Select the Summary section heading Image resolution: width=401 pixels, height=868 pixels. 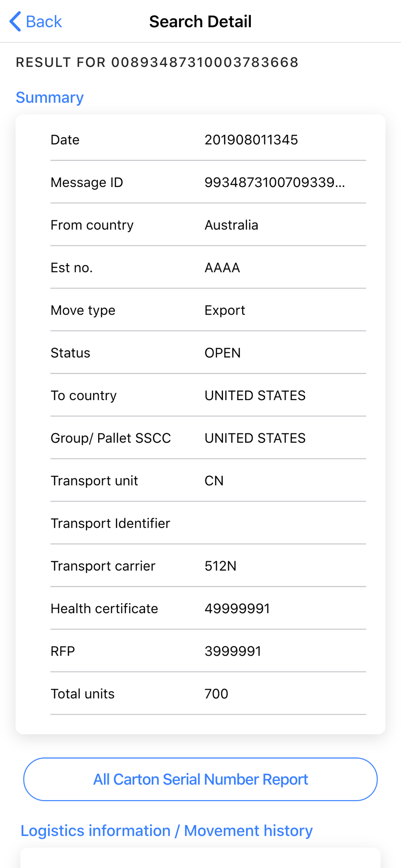(x=50, y=98)
